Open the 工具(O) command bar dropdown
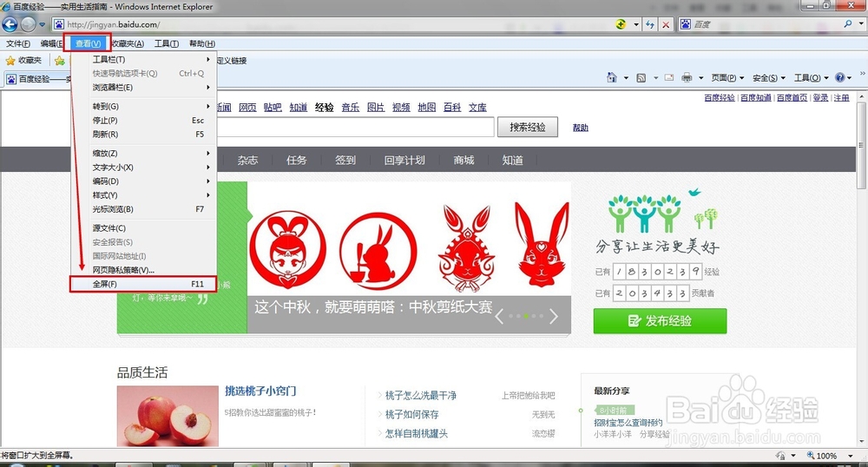The image size is (868, 467). coord(811,78)
